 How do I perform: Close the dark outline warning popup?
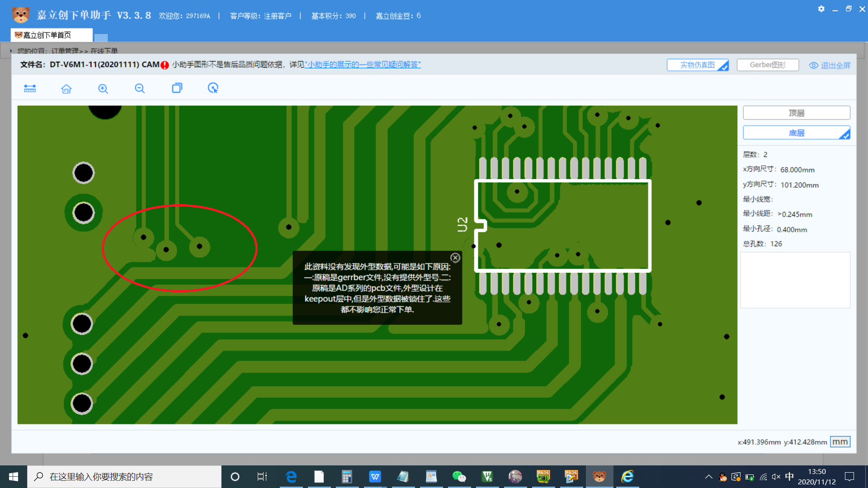455,258
